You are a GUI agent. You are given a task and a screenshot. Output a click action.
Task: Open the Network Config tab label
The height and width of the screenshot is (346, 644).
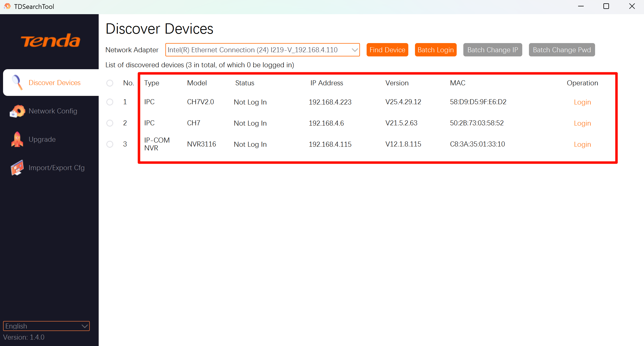click(53, 111)
